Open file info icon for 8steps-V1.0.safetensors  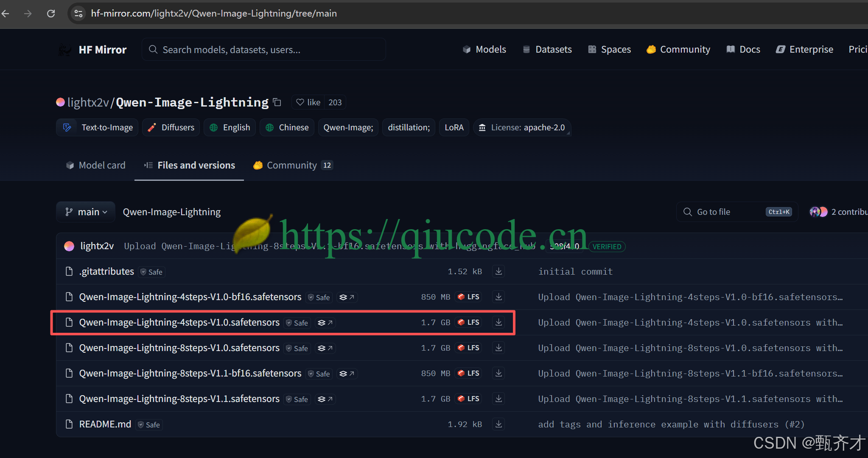pyautogui.click(x=325, y=348)
